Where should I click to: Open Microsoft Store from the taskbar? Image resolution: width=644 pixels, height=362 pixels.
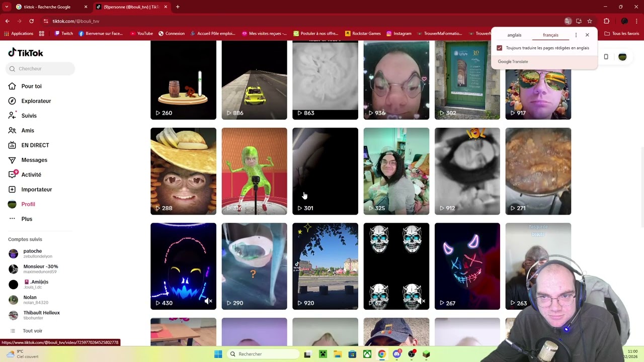point(352,354)
